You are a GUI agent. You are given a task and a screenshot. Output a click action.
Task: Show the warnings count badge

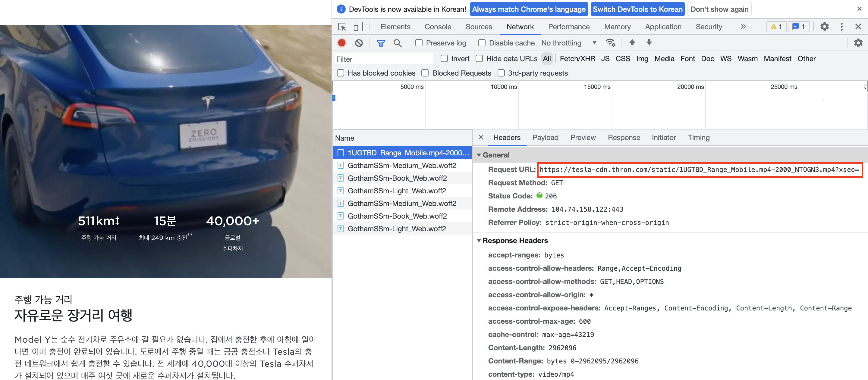coord(776,26)
